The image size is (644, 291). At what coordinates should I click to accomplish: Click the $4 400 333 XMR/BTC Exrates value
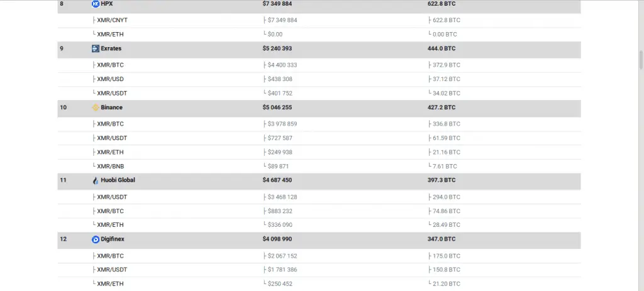coord(282,65)
